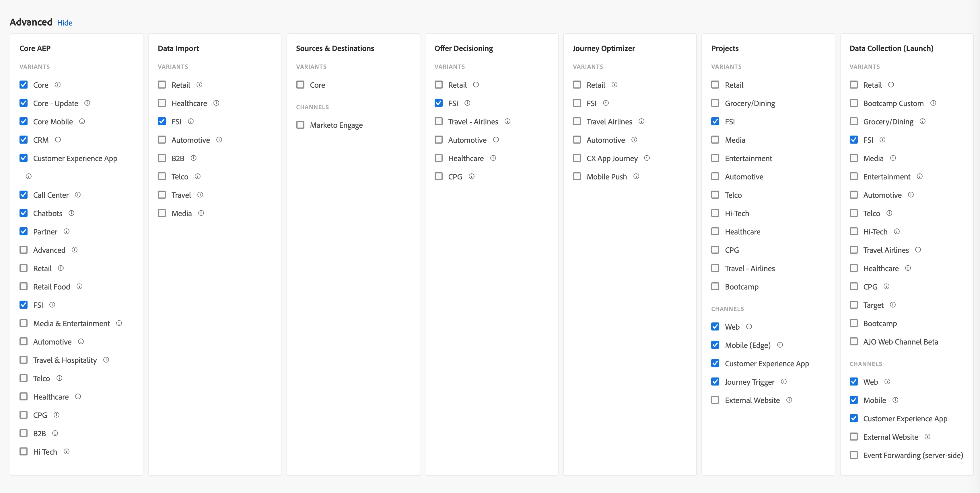Click the info icon beside Chatbots
Screen dimensions: 980x493
(71, 213)
